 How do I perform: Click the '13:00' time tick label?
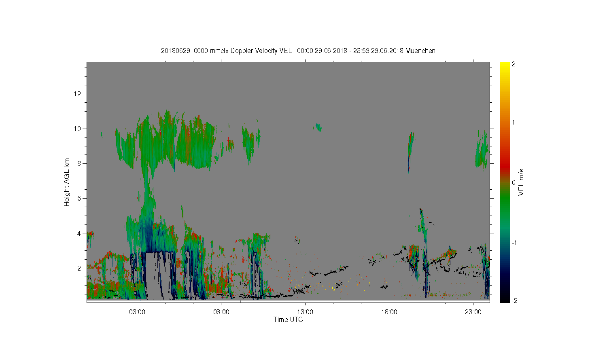pos(305,312)
